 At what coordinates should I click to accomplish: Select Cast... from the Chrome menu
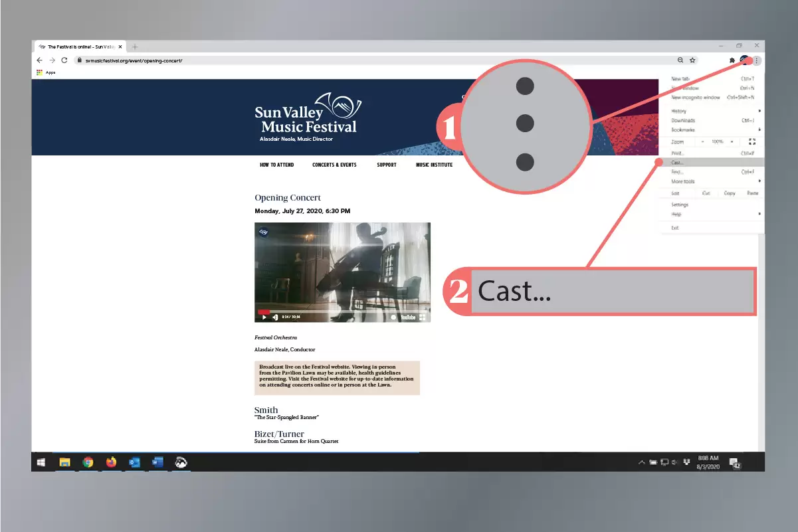coord(677,163)
